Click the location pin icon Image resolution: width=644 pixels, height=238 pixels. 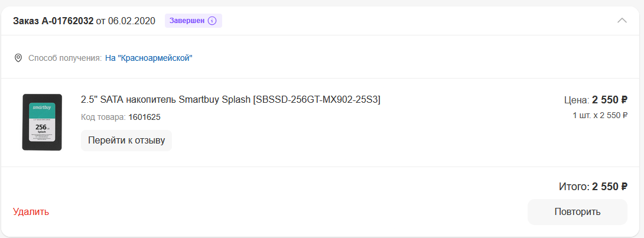click(18, 58)
